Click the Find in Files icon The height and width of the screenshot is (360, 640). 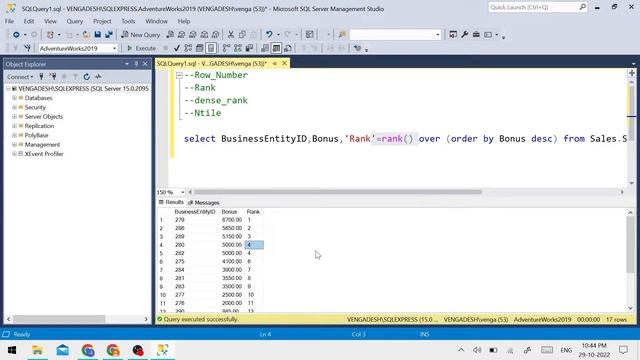click(342, 35)
